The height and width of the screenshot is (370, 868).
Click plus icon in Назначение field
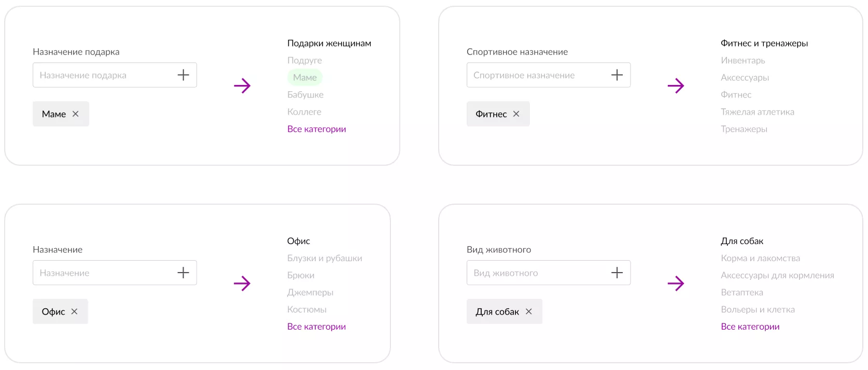183,273
